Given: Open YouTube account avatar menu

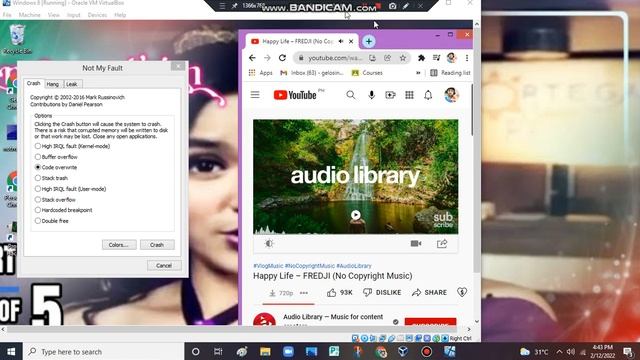Looking at the screenshot, I should pos(451,95).
